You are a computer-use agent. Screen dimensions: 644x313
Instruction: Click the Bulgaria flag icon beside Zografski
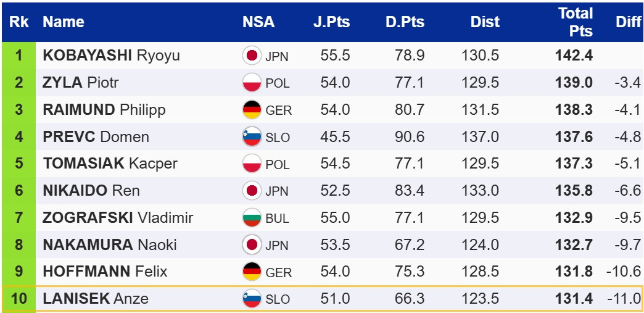(251, 218)
